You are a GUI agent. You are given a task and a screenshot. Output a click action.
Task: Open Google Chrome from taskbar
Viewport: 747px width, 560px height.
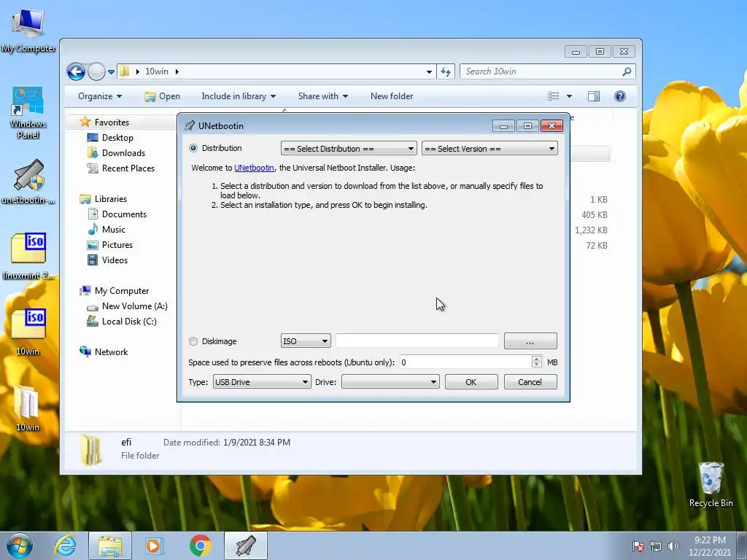tap(200, 545)
